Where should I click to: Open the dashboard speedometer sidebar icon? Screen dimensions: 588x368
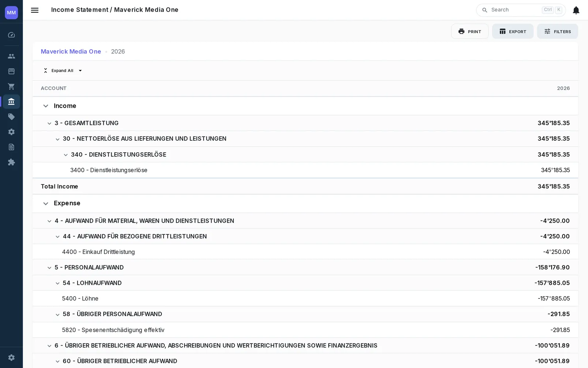tap(11, 35)
